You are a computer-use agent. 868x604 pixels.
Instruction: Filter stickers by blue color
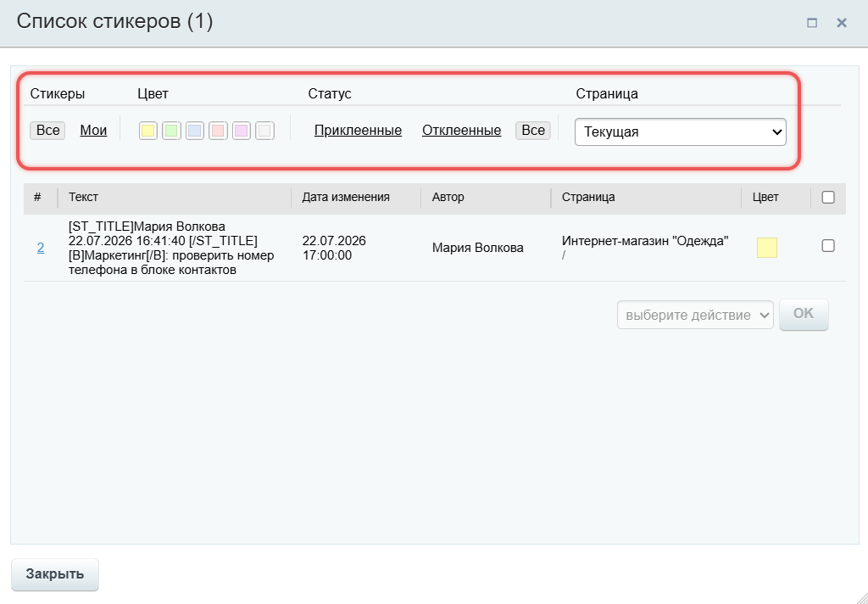pos(195,131)
